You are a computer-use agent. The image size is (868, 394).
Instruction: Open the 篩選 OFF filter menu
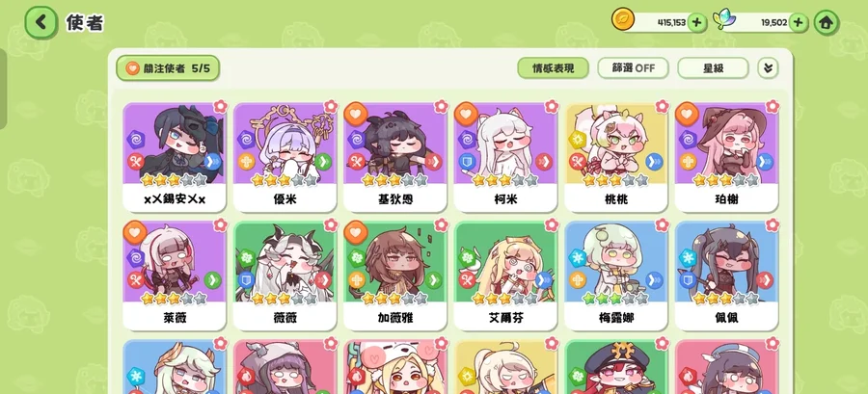click(633, 68)
